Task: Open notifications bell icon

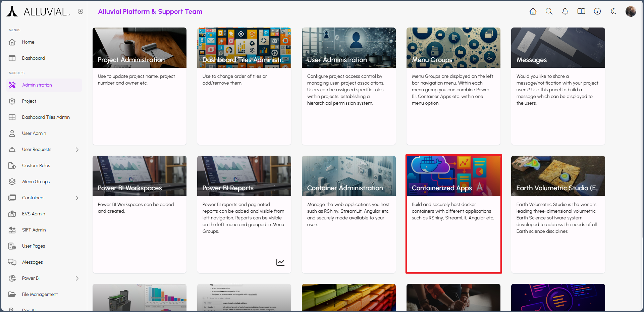Action: 565,11
